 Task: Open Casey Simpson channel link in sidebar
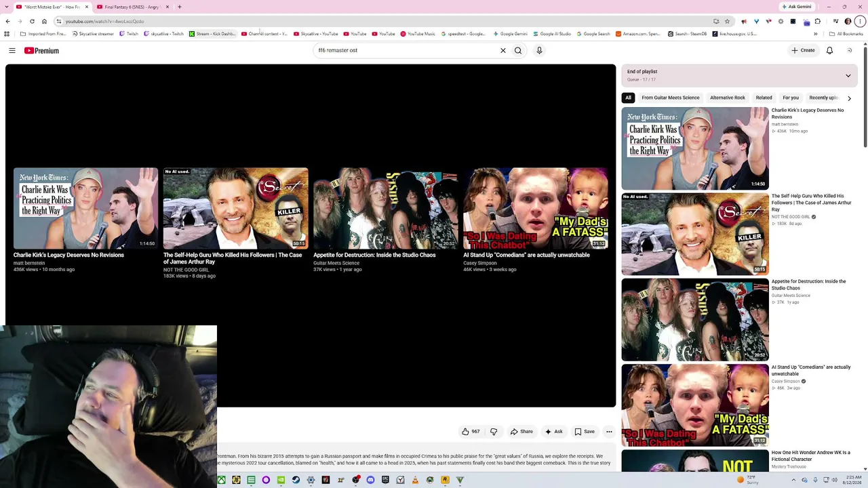click(786, 382)
